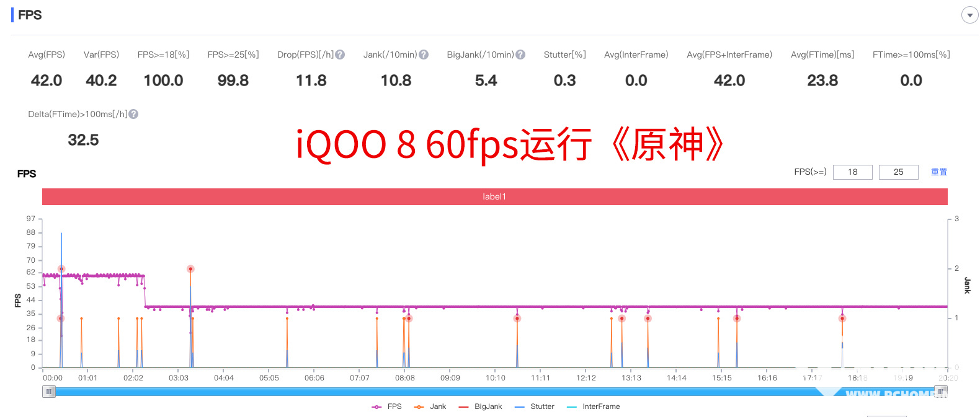Image resolution: width=980 pixels, height=417 pixels.
Task: Click the 08:08 time axis label
Action: [405, 378]
